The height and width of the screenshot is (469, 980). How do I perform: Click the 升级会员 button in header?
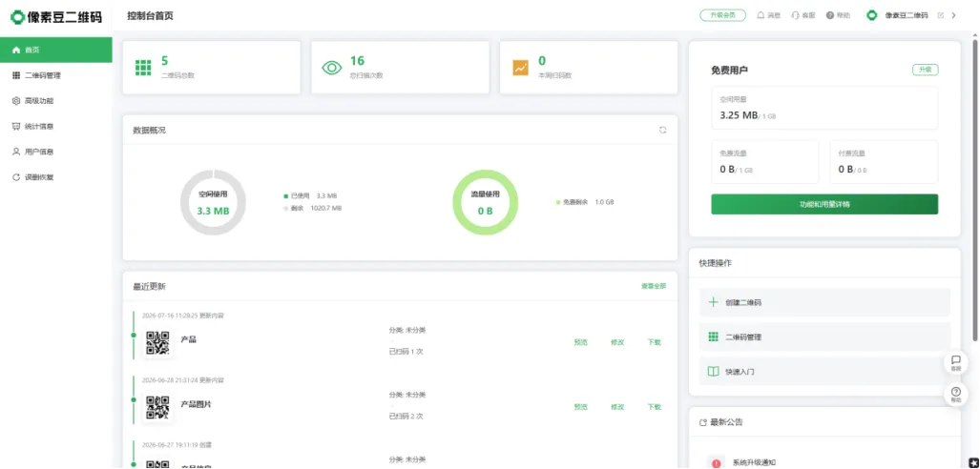coord(722,15)
